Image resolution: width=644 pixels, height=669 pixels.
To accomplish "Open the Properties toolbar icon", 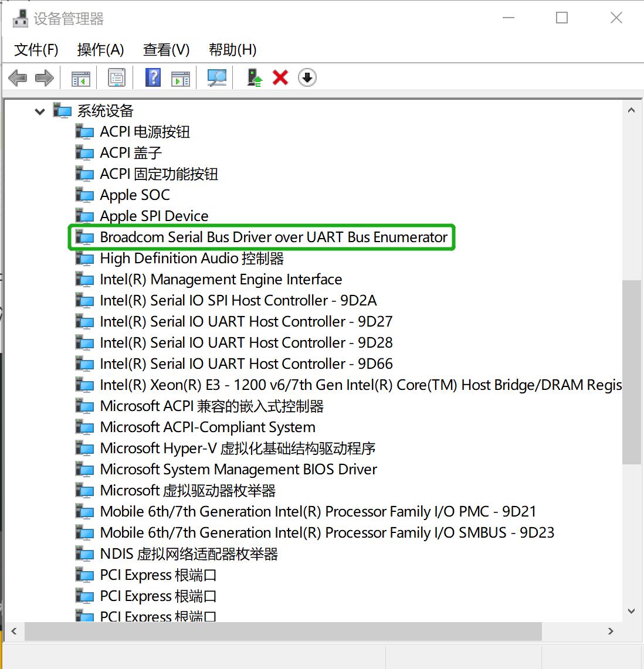I will click(117, 77).
